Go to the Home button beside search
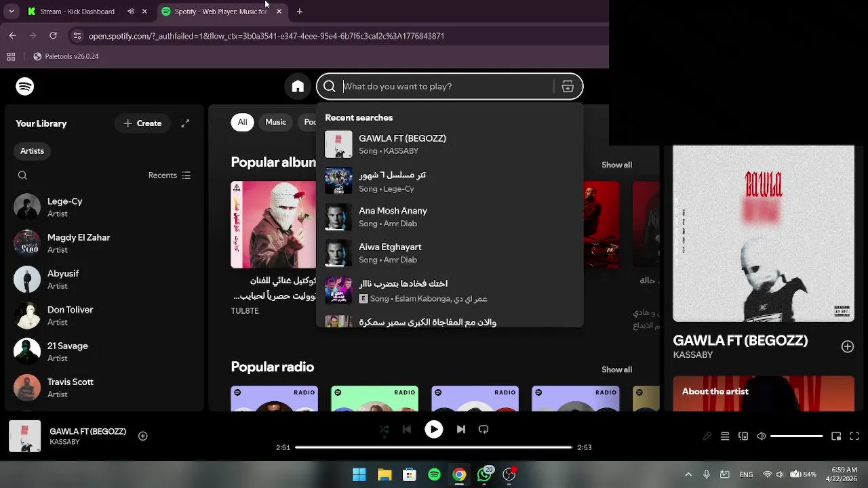The width and height of the screenshot is (868, 488). (298, 86)
